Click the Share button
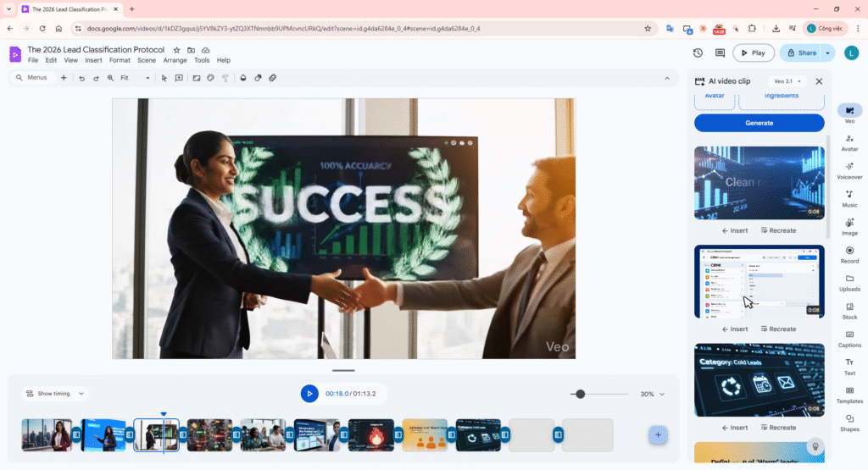This screenshot has width=868, height=470. [x=800, y=53]
